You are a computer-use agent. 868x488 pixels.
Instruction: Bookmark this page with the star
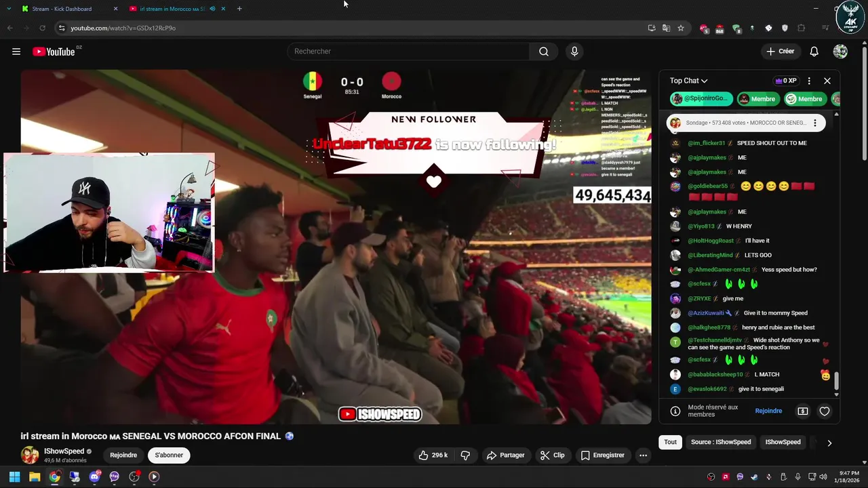click(681, 28)
